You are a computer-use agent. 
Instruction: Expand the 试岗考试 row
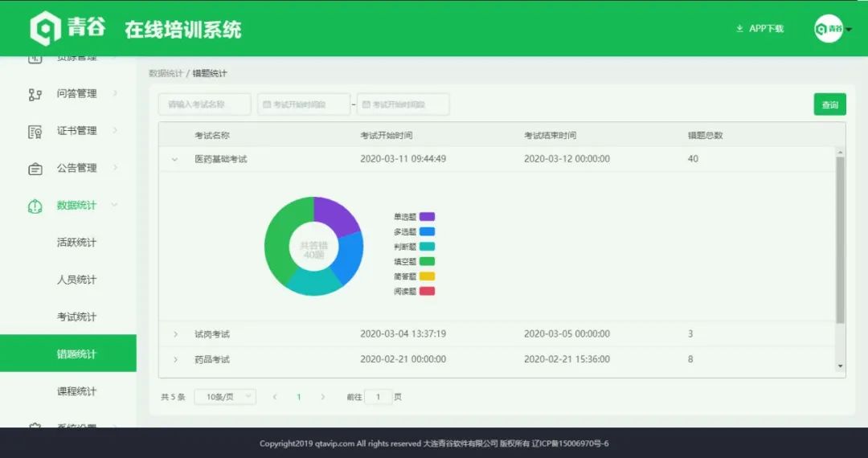[174, 334]
